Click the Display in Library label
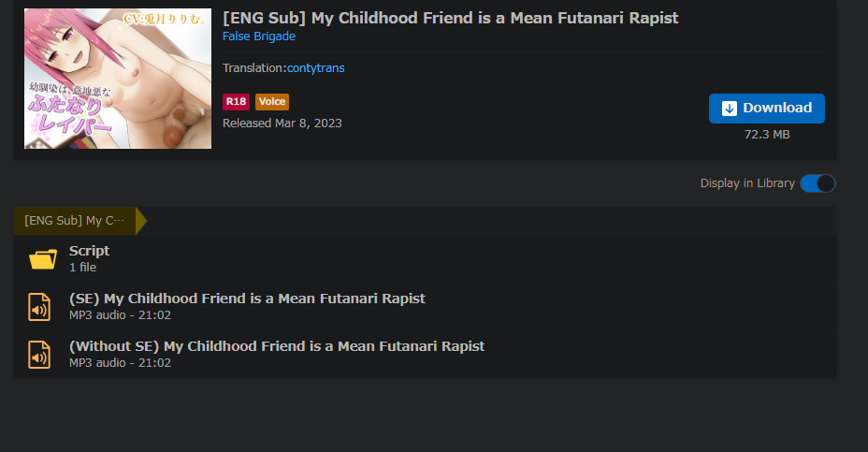This screenshot has height=452, width=868. (x=747, y=183)
